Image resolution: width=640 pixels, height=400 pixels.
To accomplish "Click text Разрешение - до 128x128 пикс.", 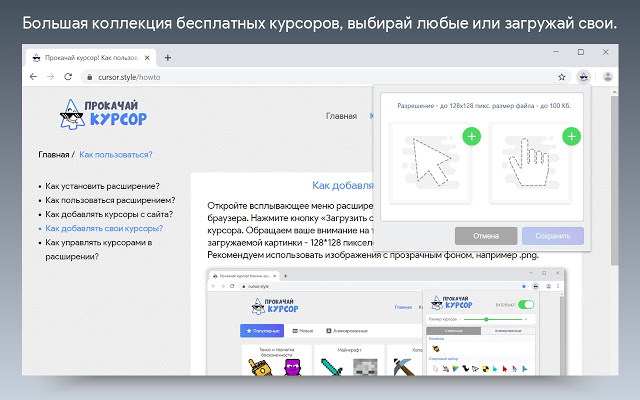I will coord(444,106).
